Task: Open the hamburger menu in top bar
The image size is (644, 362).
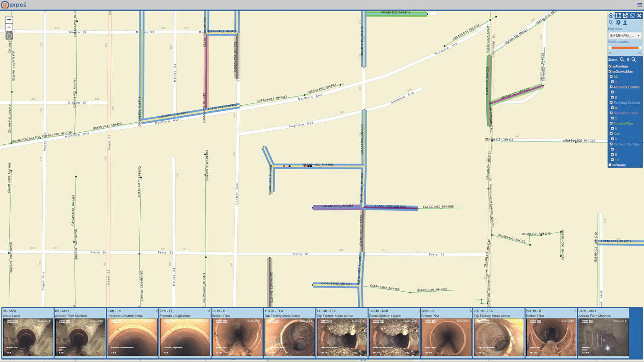Action: click(639, 5)
